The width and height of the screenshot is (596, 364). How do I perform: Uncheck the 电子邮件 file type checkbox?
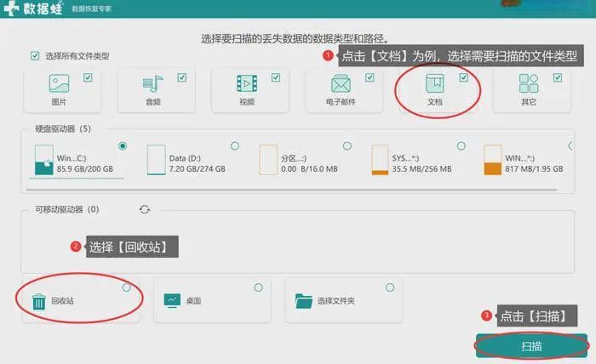[370, 77]
